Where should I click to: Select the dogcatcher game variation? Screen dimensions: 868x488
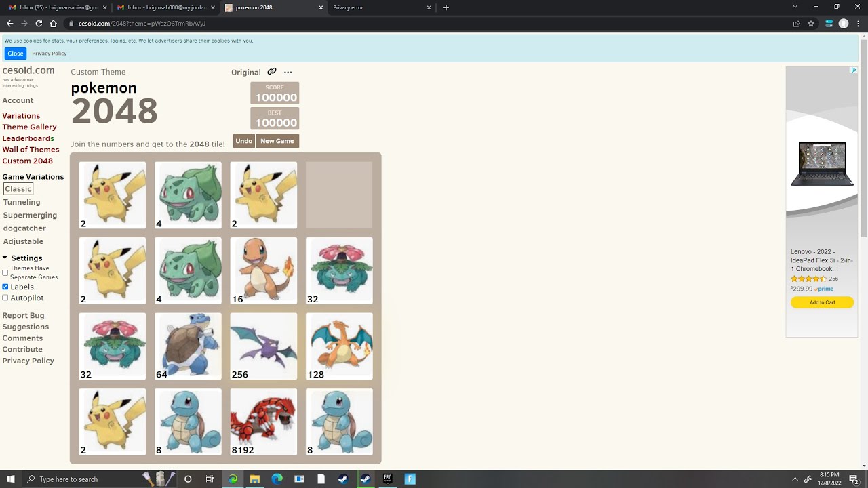pyautogui.click(x=24, y=228)
